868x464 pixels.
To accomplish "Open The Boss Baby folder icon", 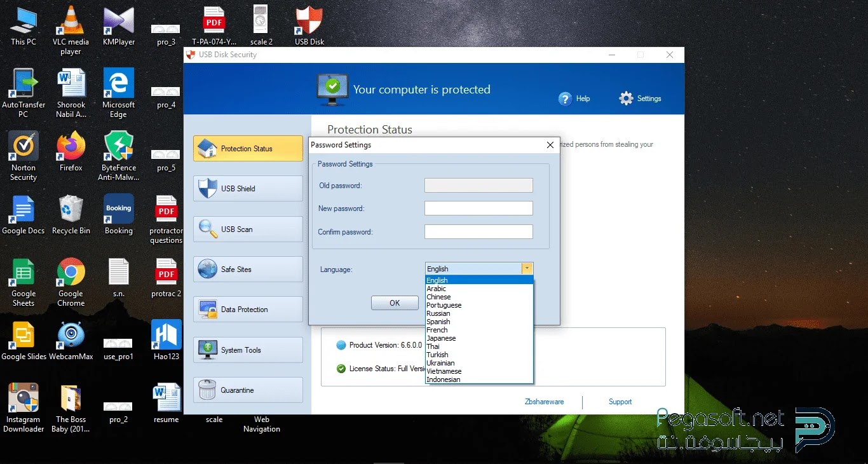I will pyautogui.click(x=71, y=408).
